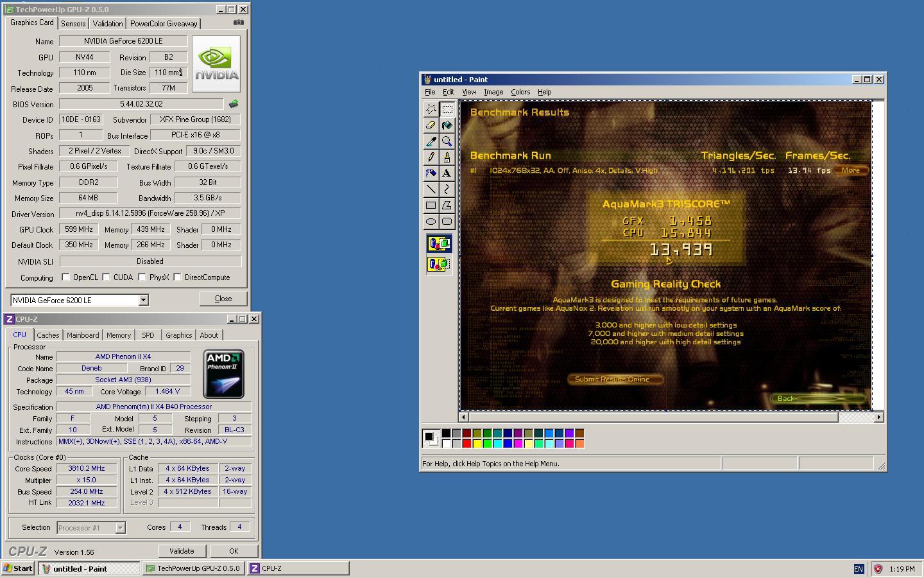
Task: Click the OK button in CPU-Z
Action: click(234, 551)
